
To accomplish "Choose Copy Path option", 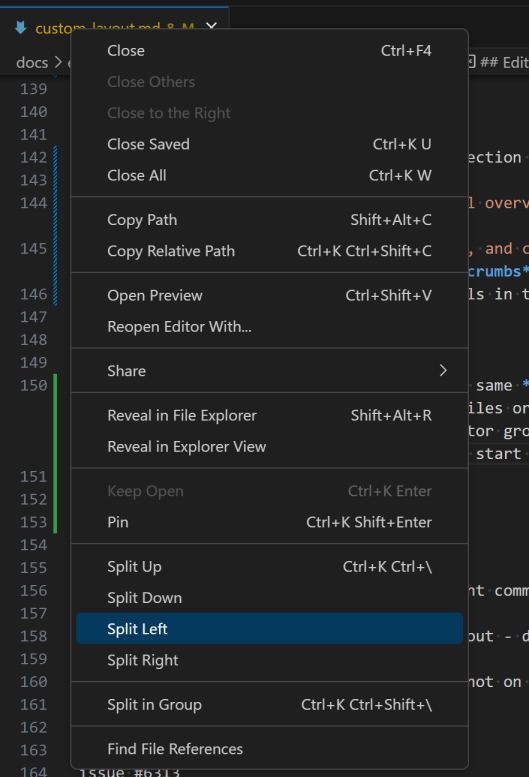I will tap(269, 220).
